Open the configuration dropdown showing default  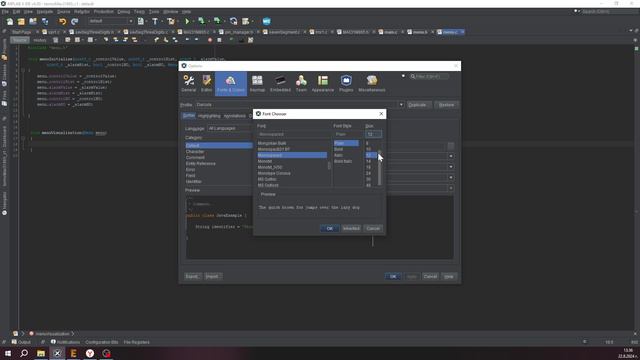111,21
